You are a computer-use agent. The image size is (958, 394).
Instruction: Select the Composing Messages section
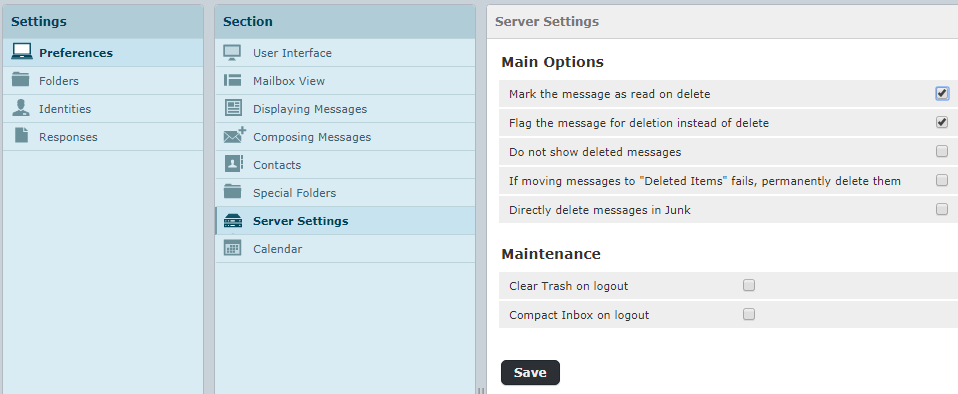point(345,137)
